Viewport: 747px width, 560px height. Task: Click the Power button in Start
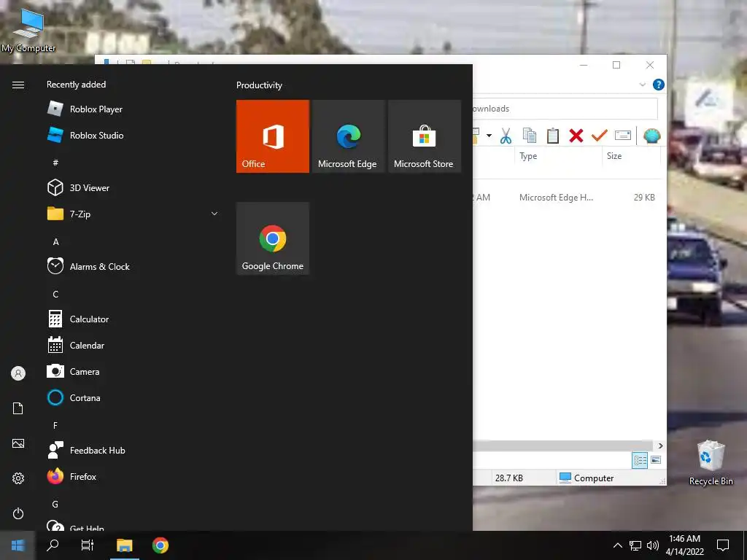(x=18, y=513)
